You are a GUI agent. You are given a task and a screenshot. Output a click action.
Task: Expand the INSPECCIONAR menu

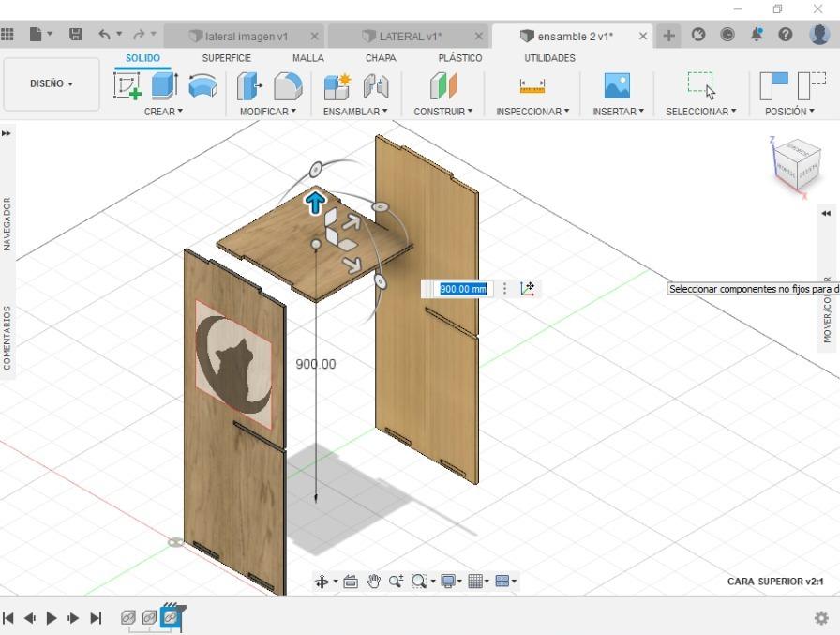pos(532,112)
